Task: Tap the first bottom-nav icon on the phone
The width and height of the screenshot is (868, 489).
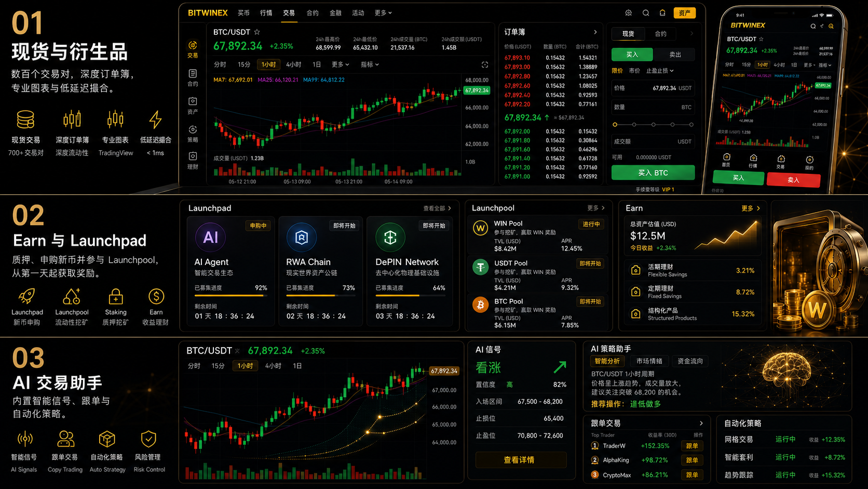Action: [x=726, y=157]
